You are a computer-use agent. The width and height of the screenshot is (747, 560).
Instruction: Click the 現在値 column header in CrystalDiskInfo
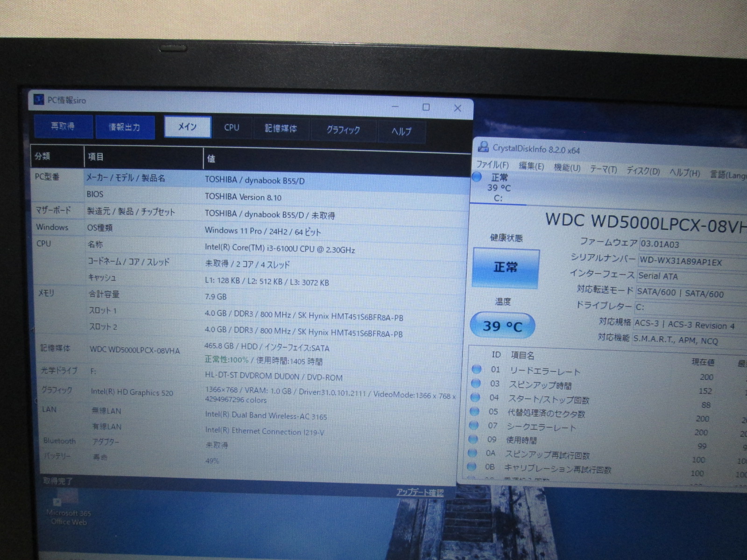pyautogui.click(x=703, y=362)
